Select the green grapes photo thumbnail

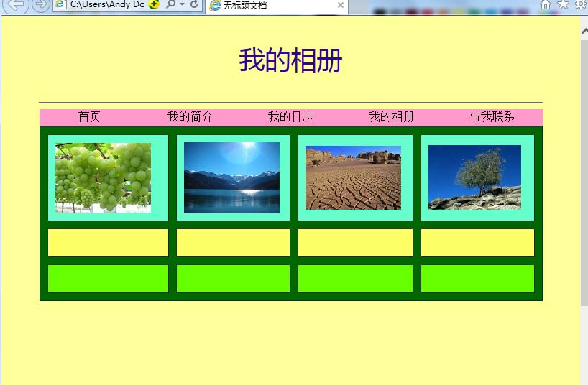coord(103,177)
